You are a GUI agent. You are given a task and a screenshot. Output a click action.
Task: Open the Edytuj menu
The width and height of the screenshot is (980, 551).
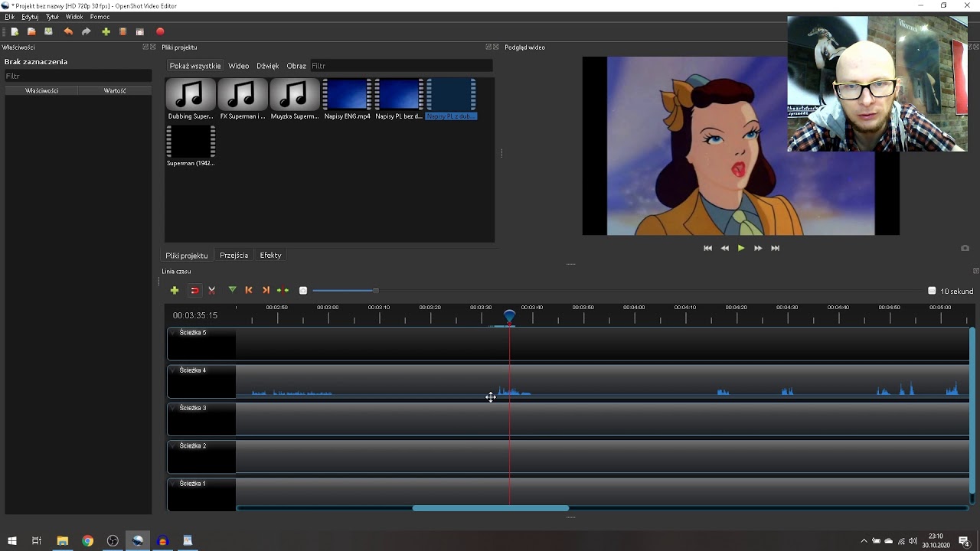pos(30,17)
